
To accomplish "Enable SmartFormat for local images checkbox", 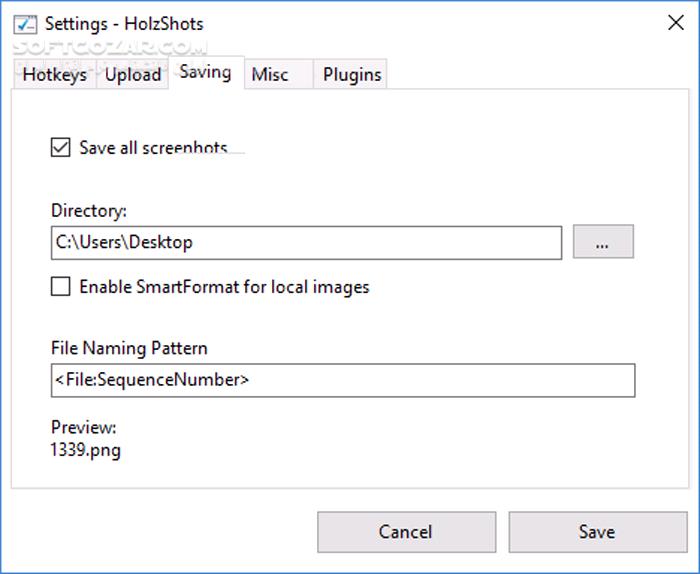I will pos(61,287).
